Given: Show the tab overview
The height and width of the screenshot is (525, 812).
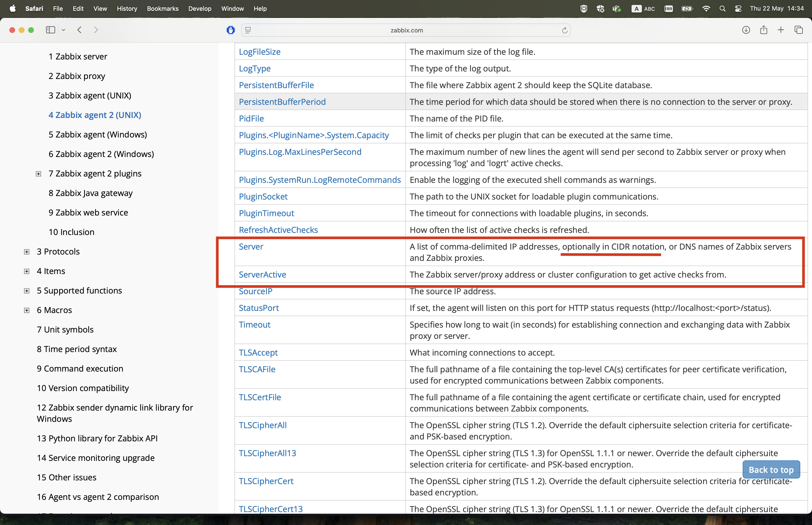Looking at the screenshot, I should tap(799, 30).
